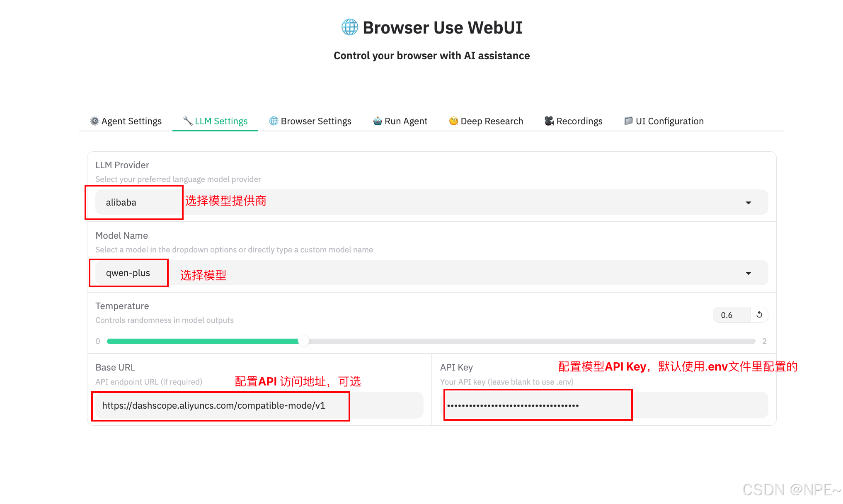Click the face icon on Deep Research
Viewport: 843px width, 504px height.
[x=453, y=121]
